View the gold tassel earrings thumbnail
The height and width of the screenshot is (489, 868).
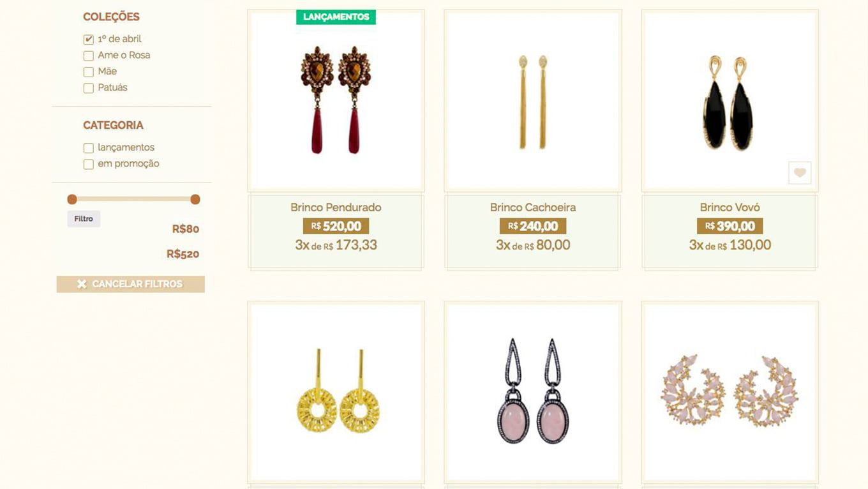533,100
